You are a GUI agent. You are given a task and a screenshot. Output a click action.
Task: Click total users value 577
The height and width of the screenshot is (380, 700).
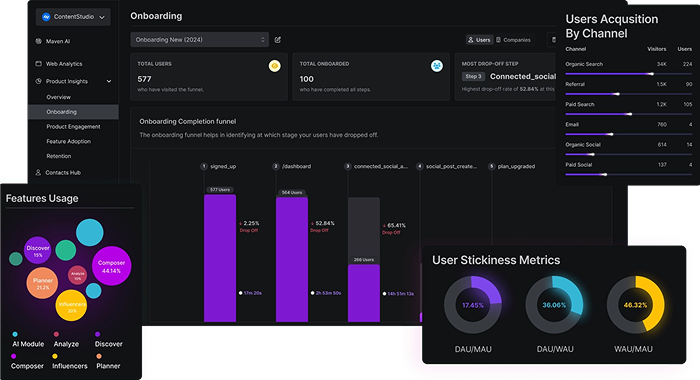(x=144, y=79)
